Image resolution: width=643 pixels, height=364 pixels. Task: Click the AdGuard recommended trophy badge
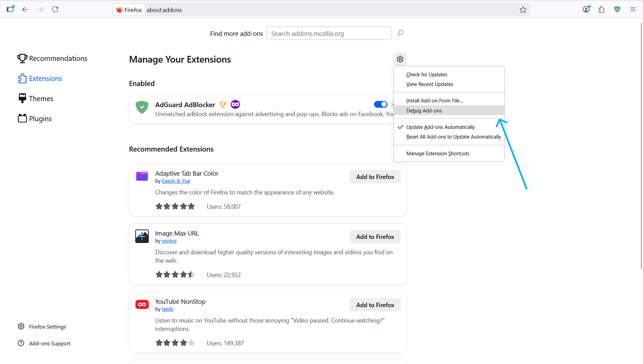tap(223, 105)
